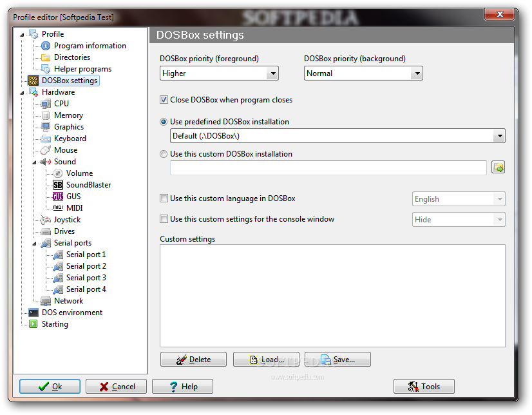Click the Serial port 1 icon
This screenshot has width=532, height=415.
click(58, 255)
